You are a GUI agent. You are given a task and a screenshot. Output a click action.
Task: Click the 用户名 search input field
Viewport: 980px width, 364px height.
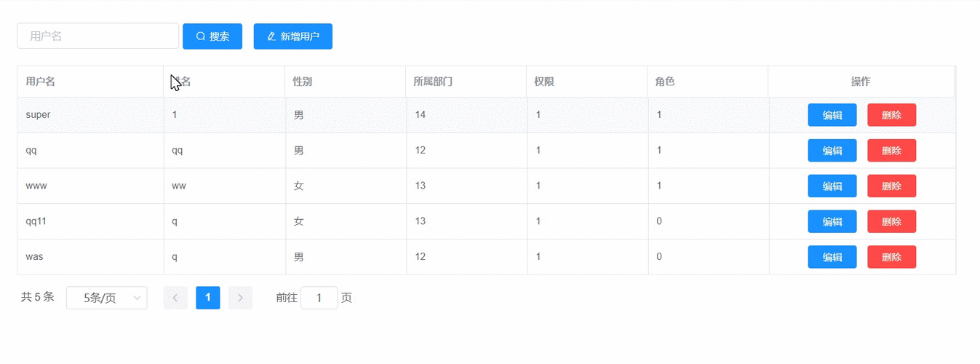coord(97,36)
